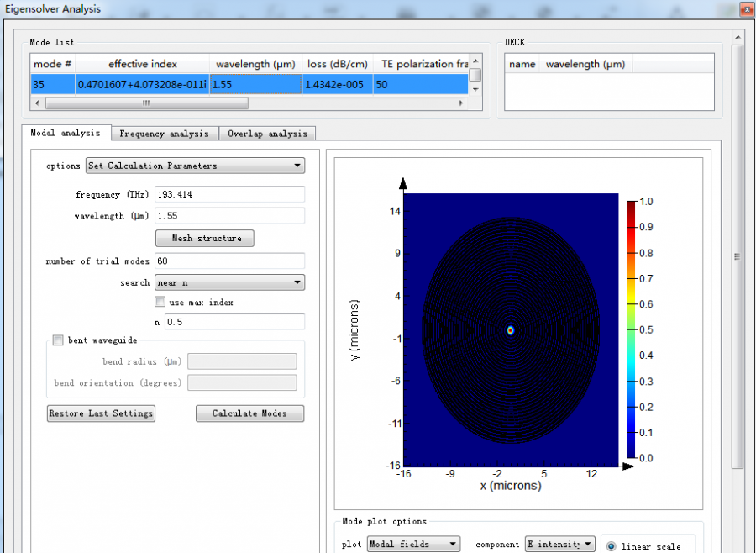Click the mode list scroll-left arrow
Viewport: 756px width, 553px height.
pos(35,103)
